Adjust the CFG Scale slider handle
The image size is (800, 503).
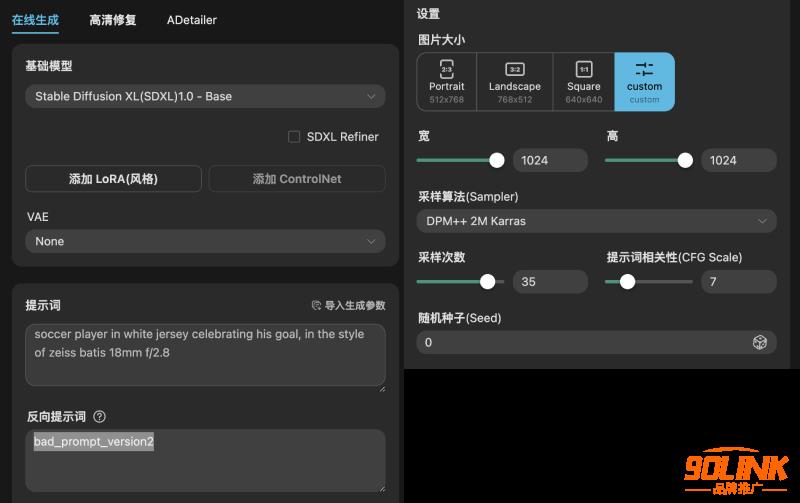click(x=627, y=282)
